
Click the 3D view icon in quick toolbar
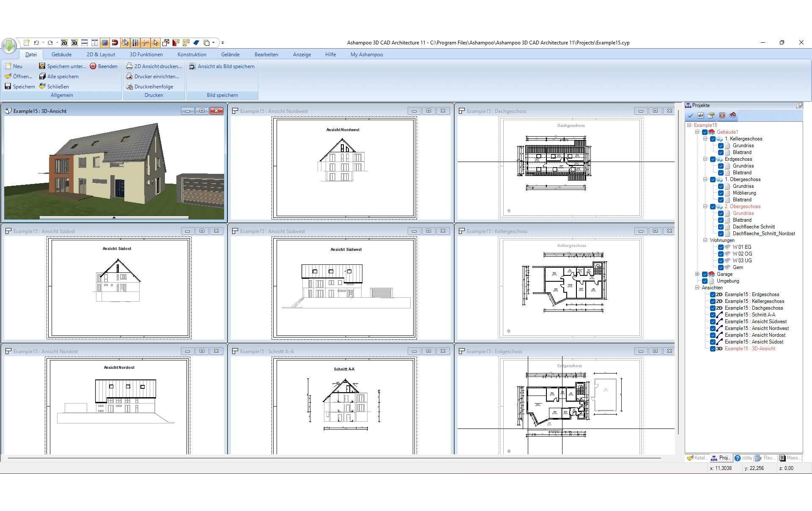coord(74,43)
